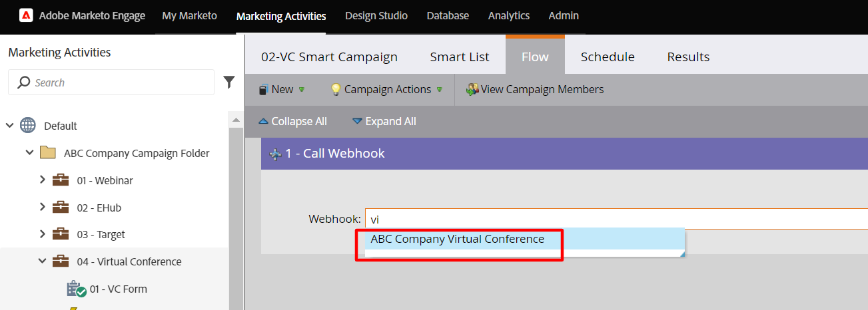Click the Campaign Actions lightbulb icon
The image size is (868, 310).
pyautogui.click(x=336, y=89)
